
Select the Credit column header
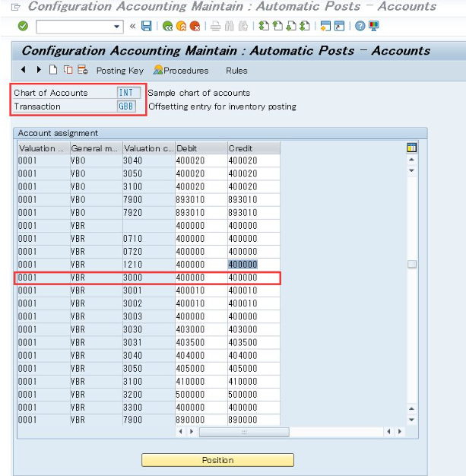(254, 148)
